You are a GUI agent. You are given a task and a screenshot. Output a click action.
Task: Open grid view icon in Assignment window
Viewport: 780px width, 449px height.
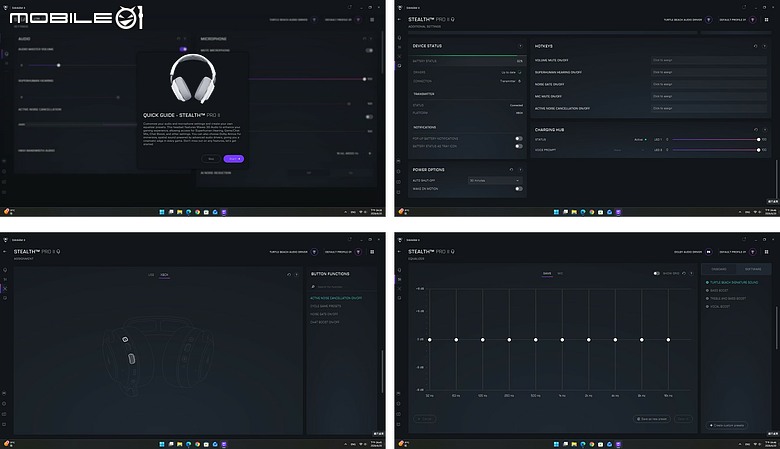point(372,252)
